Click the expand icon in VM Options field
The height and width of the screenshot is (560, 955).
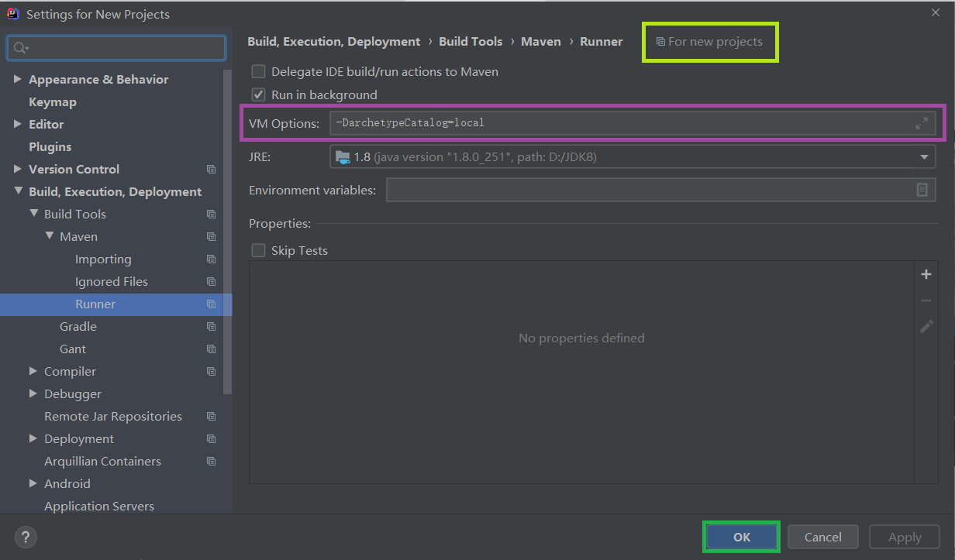pos(922,123)
